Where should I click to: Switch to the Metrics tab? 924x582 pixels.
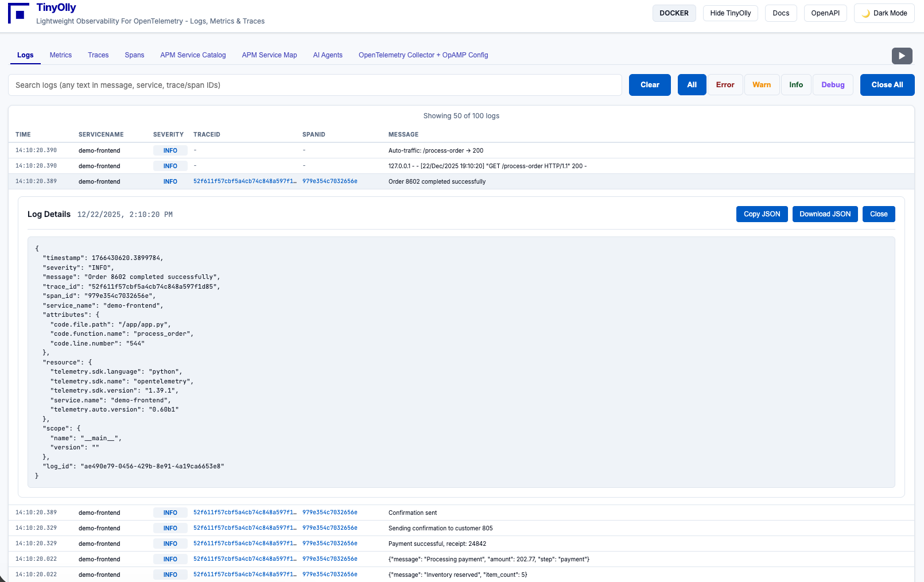61,55
